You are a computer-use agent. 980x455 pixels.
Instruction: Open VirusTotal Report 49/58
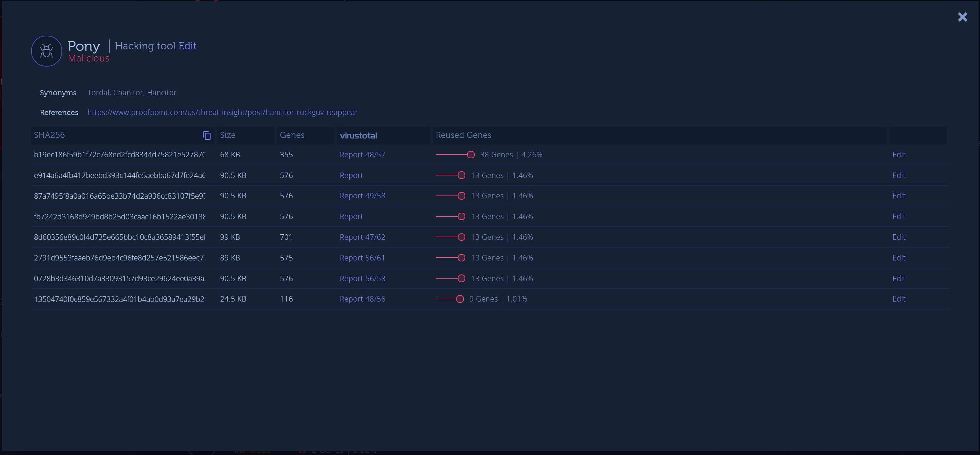coord(362,196)
